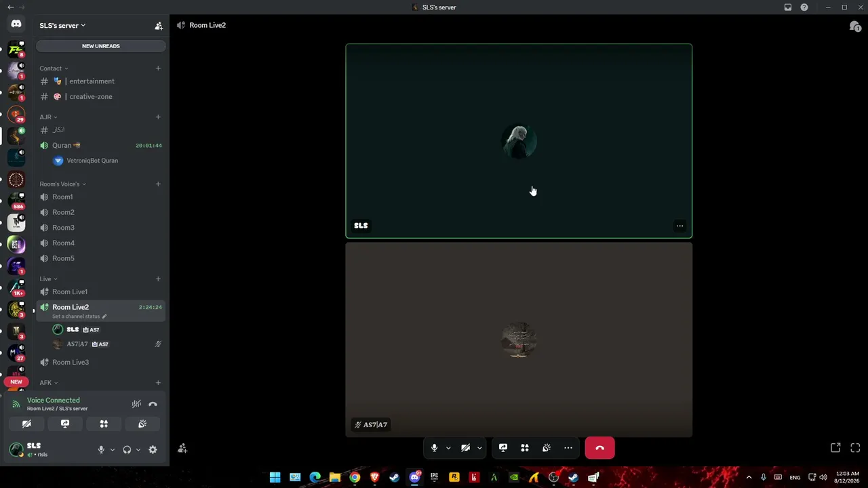Image resolution: width=868 pixels, height=488 pixels.
Task: Create a channel in the Contact category
Action: 158,68
